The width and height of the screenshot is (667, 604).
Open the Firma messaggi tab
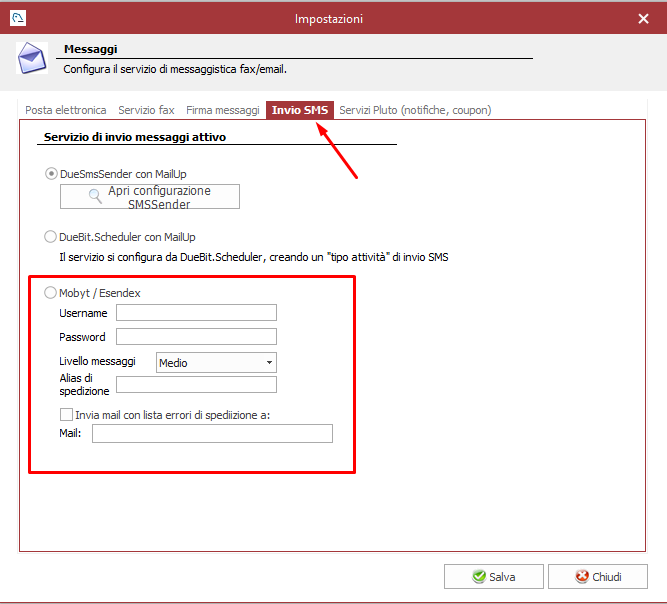(x=222, y=110)
